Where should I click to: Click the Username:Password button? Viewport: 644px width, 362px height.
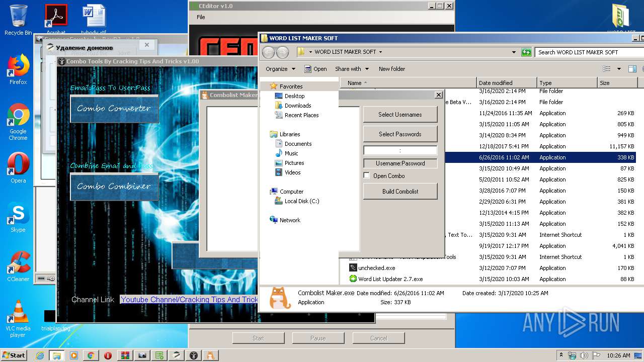(400, 163)
